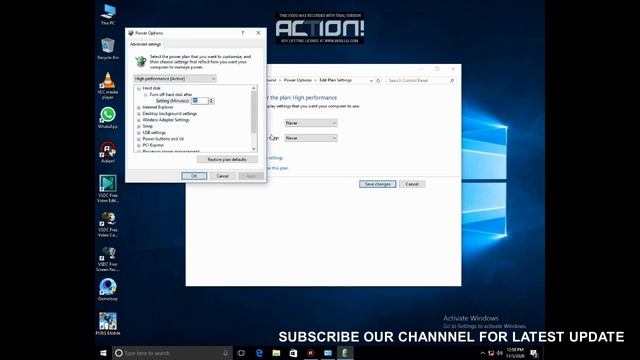Open the taskbar clock and date
The image size is (640, 360).
515,353
